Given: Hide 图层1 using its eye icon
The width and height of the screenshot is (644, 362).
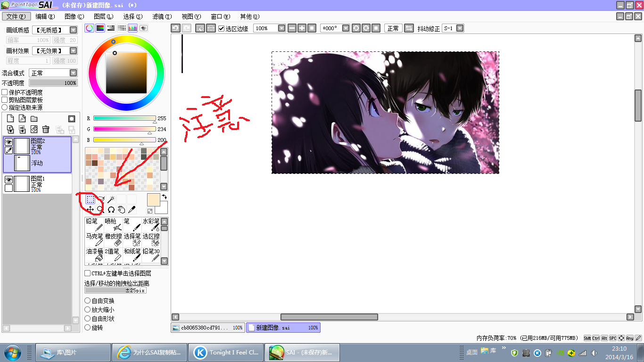Looking at the screenshot, I should click(8, 180).
